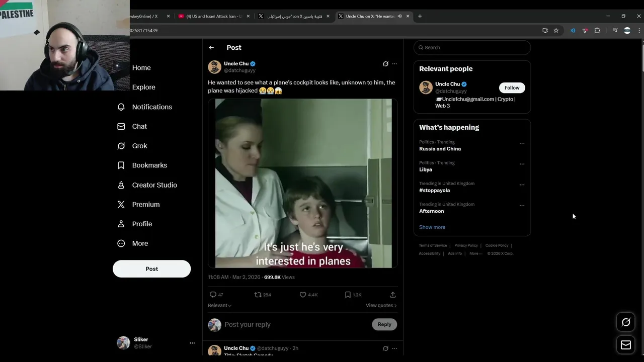Open the Cookie Policy link
This screenshot has height=362, width=644.
click(497, 245)
